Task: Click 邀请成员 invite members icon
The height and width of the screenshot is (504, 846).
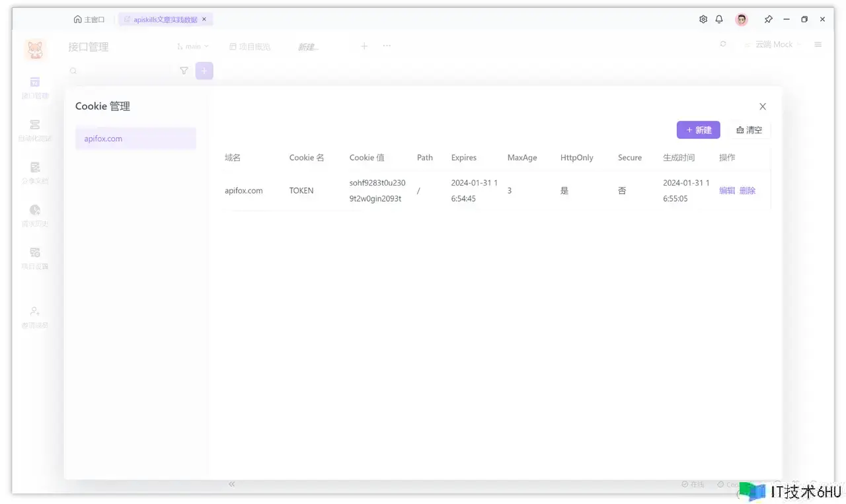Action: click(35, 318)
